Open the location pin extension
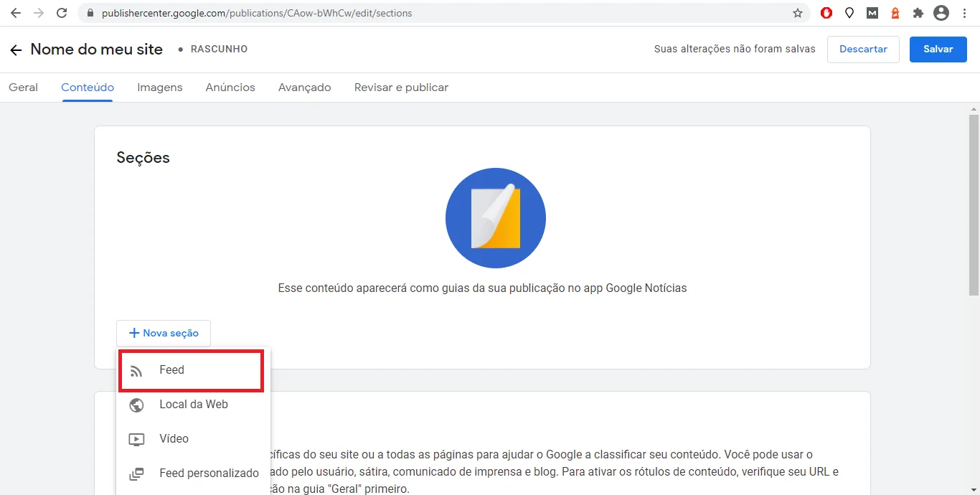980x495 pixels. click(x=849, y=13)
